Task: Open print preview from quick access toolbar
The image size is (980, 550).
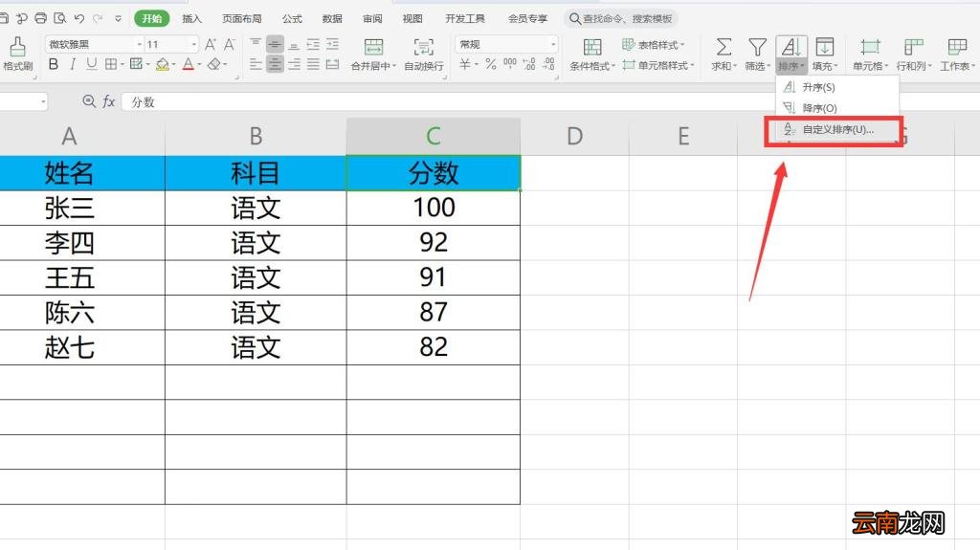Action: click(x=60, y=18)
